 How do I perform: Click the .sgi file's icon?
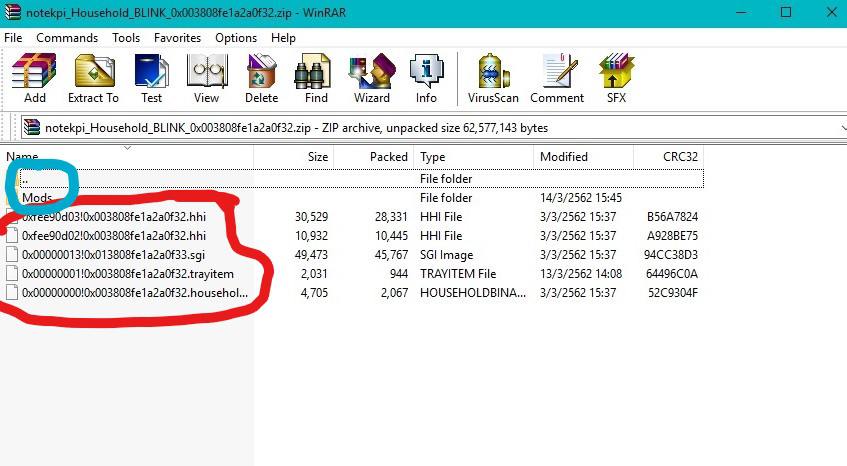tap(12, 254)
